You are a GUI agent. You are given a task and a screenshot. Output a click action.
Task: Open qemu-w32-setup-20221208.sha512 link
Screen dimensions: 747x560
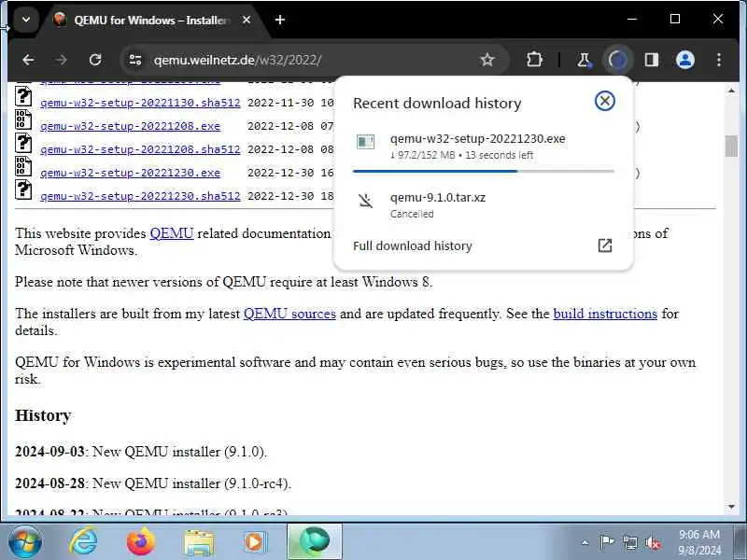point(140,149)
